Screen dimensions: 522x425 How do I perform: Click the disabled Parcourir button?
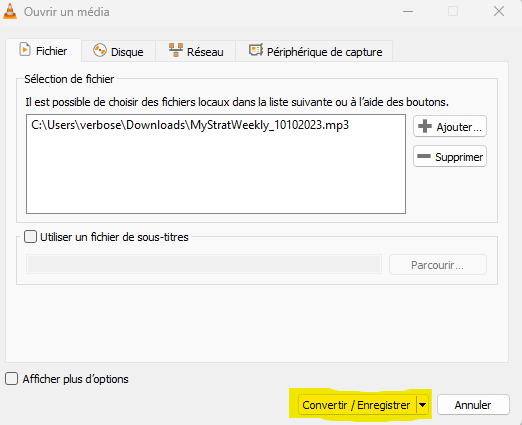(438, 265)
